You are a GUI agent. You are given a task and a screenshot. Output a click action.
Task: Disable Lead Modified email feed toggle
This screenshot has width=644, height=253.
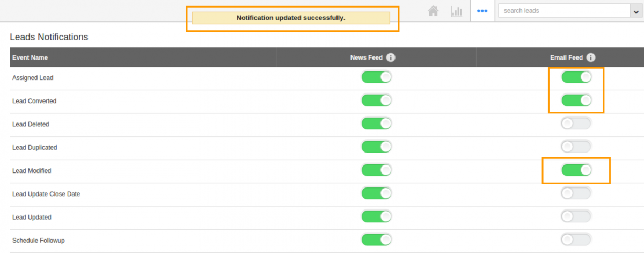pyautogui.click(x=576, y=170)
